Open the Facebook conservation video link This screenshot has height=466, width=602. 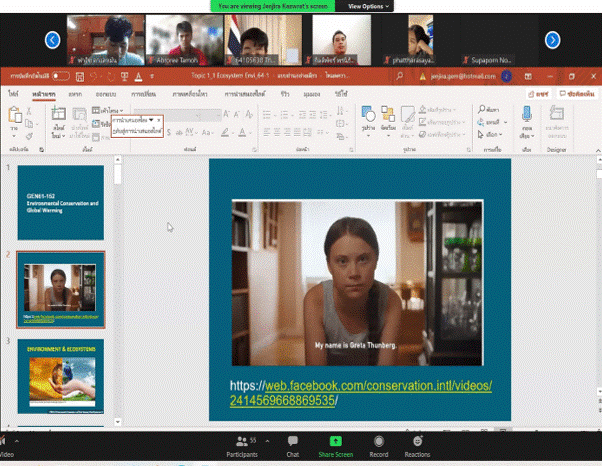click(361, 393)
